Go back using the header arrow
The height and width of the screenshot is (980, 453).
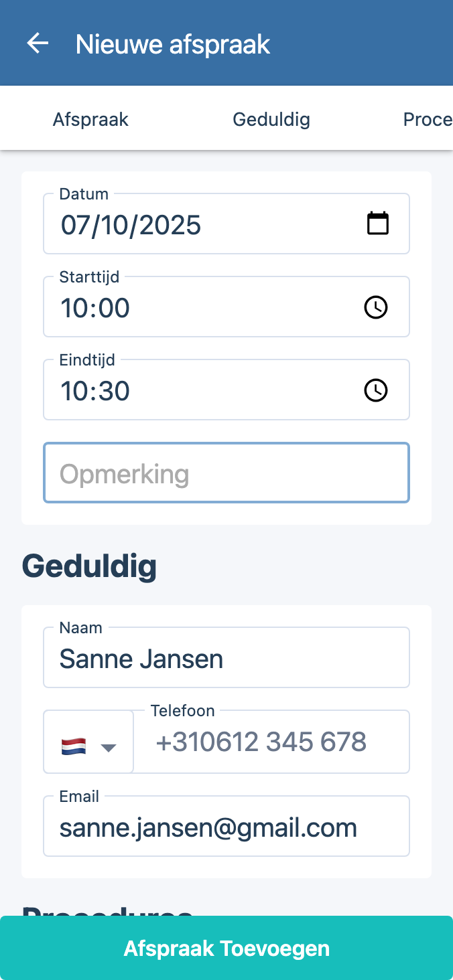pos(38,44)
